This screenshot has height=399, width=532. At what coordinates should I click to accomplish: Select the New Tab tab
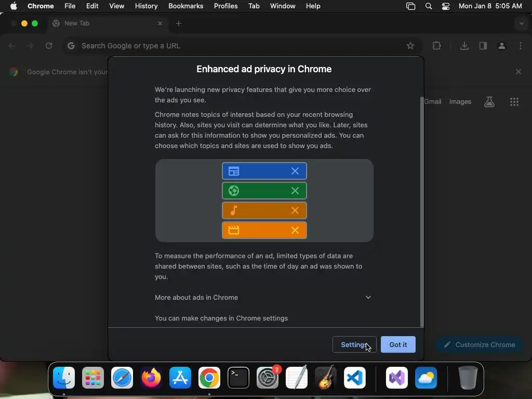click(x=108, y=23)
